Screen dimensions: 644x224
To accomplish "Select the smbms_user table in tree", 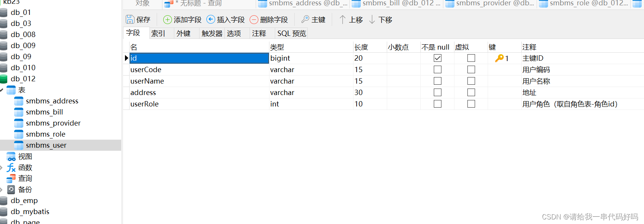I will (60, 145).
